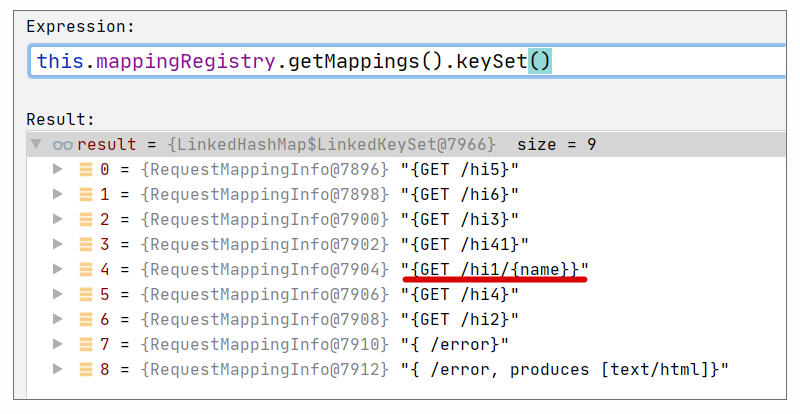The height and width of the screenshot is (414, 800).
Task: Select the RequestMappingInfo@7906 row text
Action: click(x=264, y=294)
